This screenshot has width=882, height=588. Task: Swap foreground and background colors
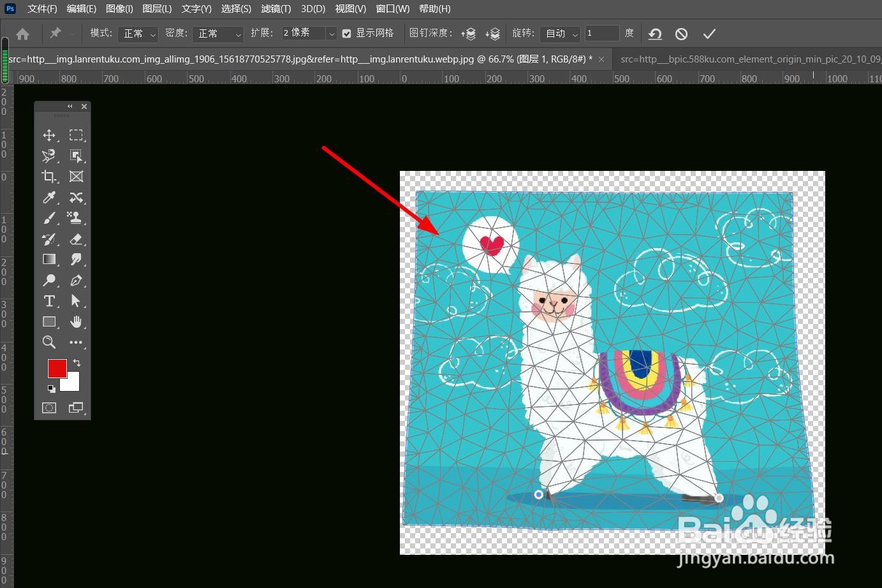pyautogui.click(x=77, y=363)
